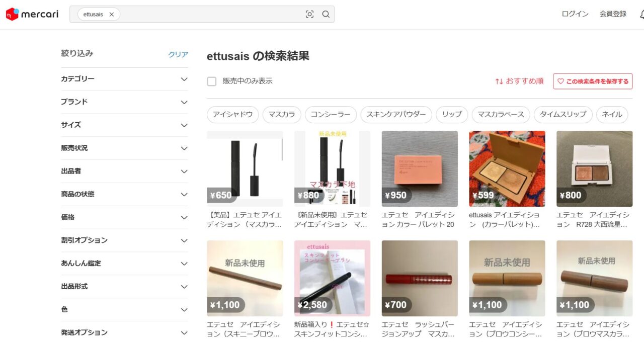
Task: Expand the 価格 filter section
Action: [124, 217]
